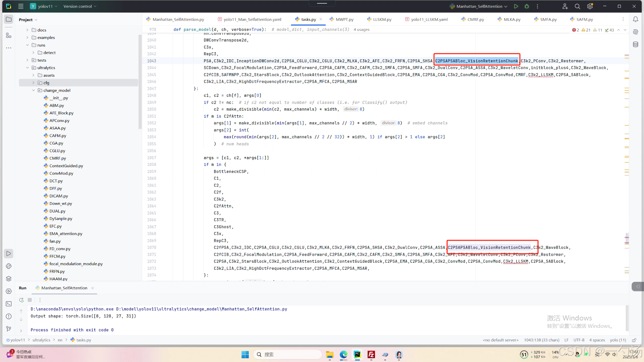644x362 pixels.
Task: Start the Debug bug icon
Action: point(527,6)
